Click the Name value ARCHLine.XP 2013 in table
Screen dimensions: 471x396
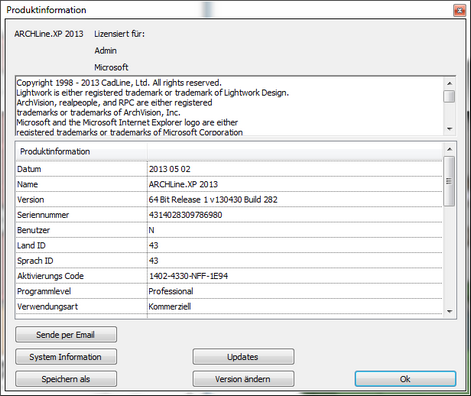pos(183,184)
